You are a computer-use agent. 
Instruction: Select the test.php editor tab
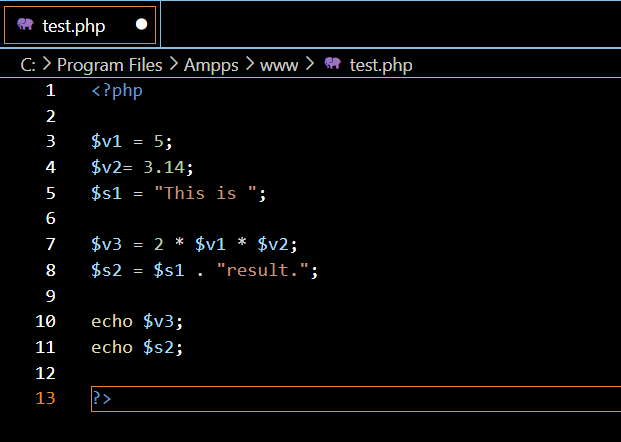pos(80,25)
